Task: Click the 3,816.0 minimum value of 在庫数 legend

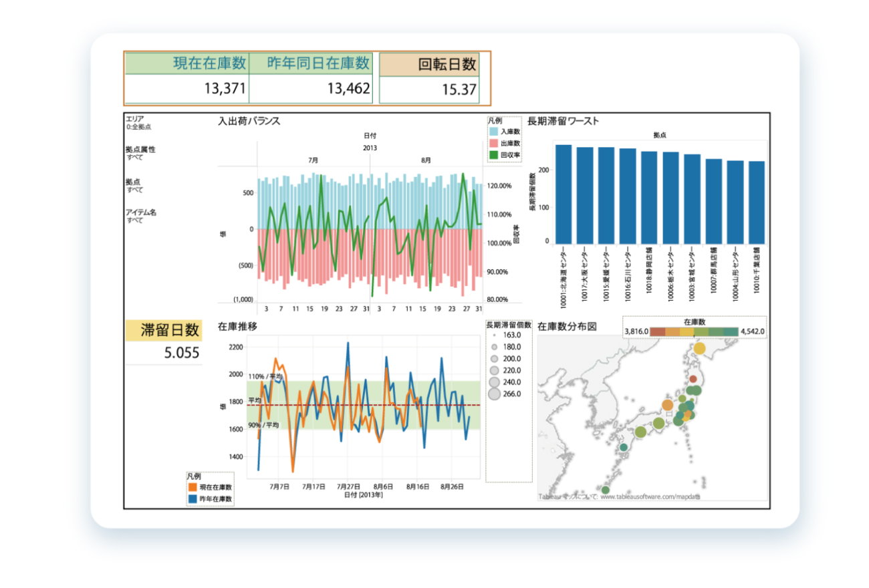Action: tap(636, 331)
